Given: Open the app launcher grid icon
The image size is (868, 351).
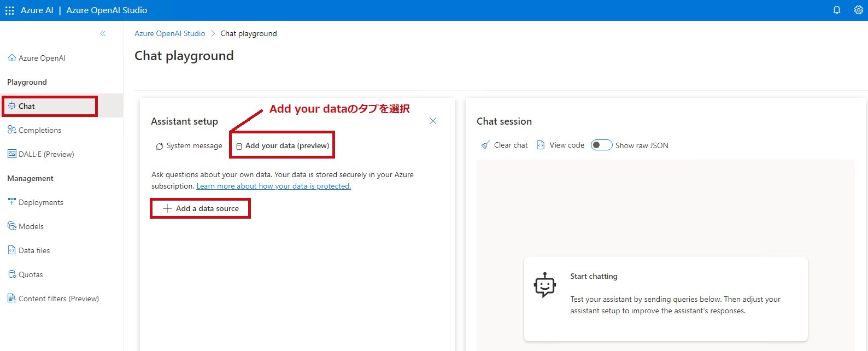Looking at the screenshot, I should pos(10,10).
